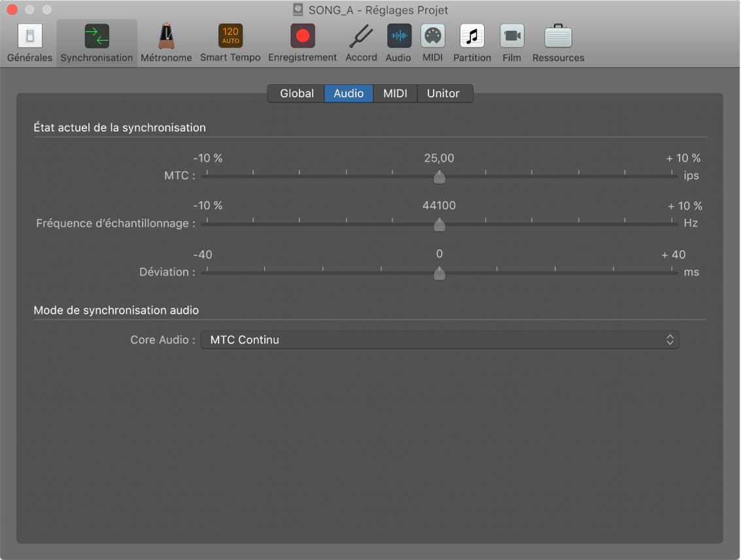Switch to the Global tab
This screenshot has width=741, height=560.
tap(296, 93)
